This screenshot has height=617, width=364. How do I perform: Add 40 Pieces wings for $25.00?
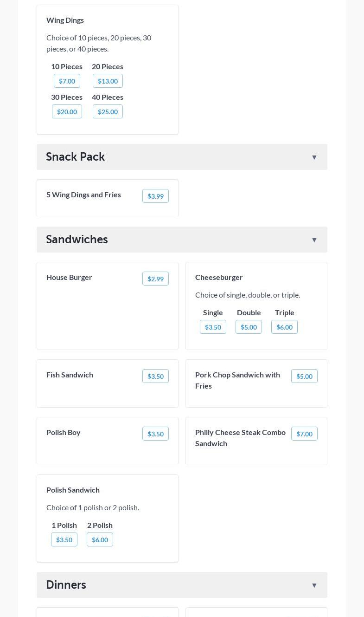pyautogui.click(x=108, y=111)
